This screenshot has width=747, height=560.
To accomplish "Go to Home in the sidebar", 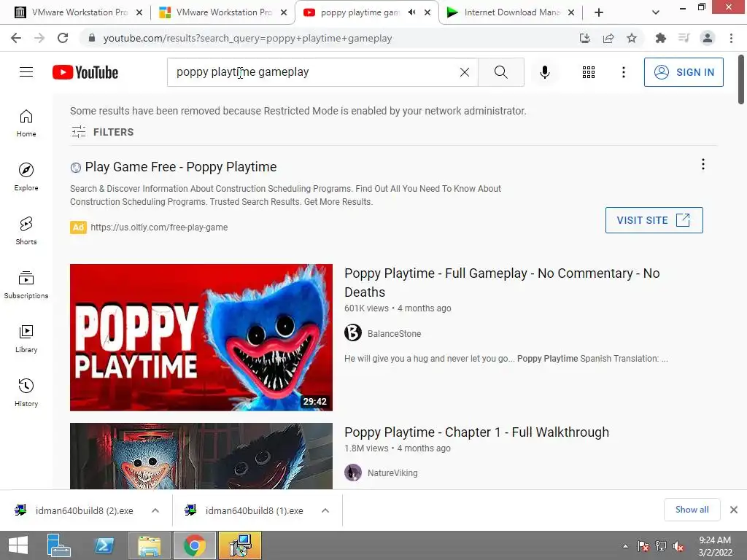I will point(26,123).
